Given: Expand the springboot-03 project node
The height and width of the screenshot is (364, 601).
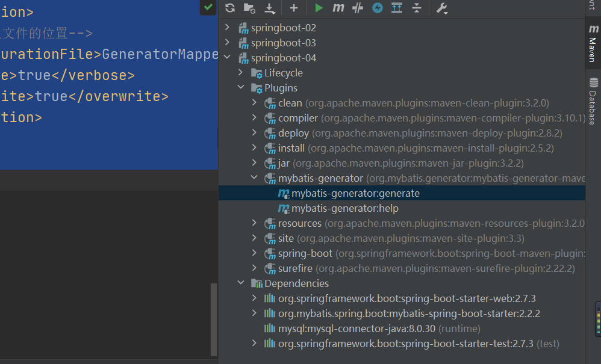Looking at the screenshot, I should (x=227, y=42).
